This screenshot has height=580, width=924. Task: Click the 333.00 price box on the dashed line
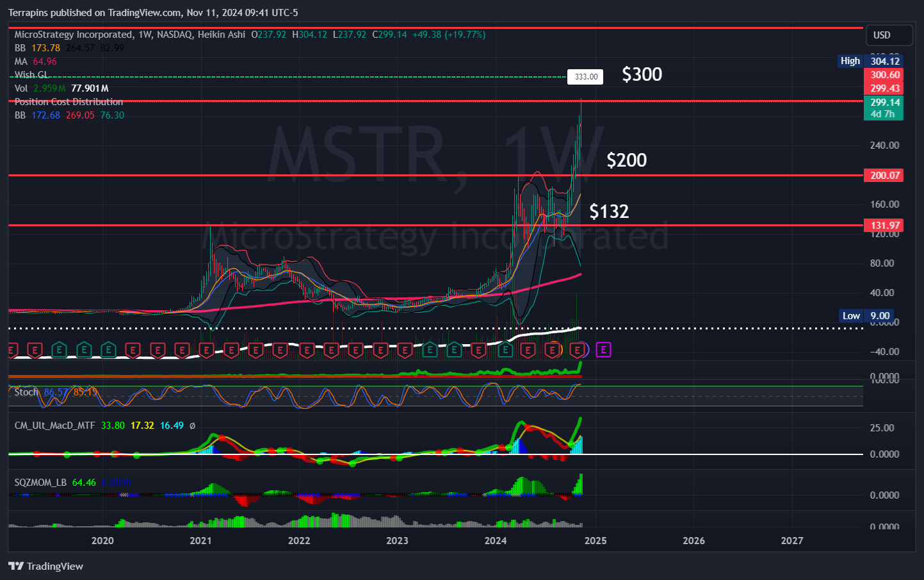[x=586, y=77]
